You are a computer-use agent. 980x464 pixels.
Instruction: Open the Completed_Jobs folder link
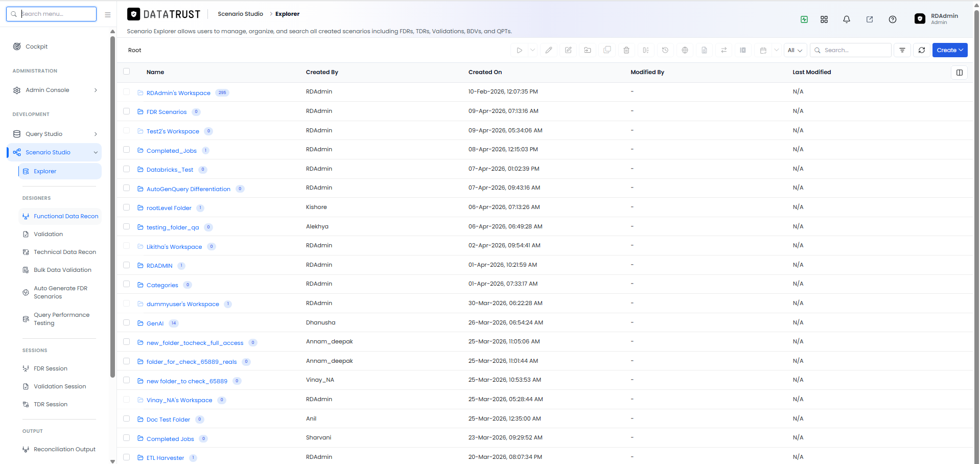tap(171, 151)
